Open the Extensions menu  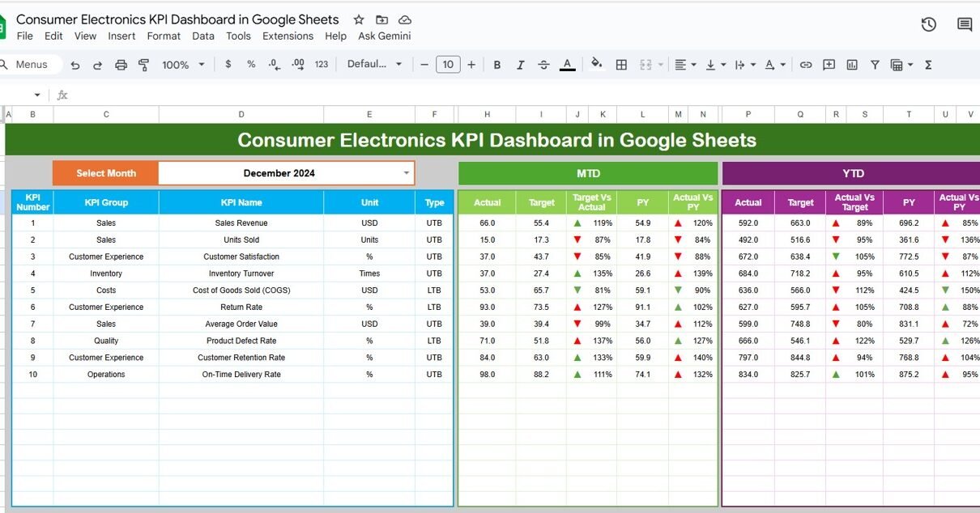point(288,36)
